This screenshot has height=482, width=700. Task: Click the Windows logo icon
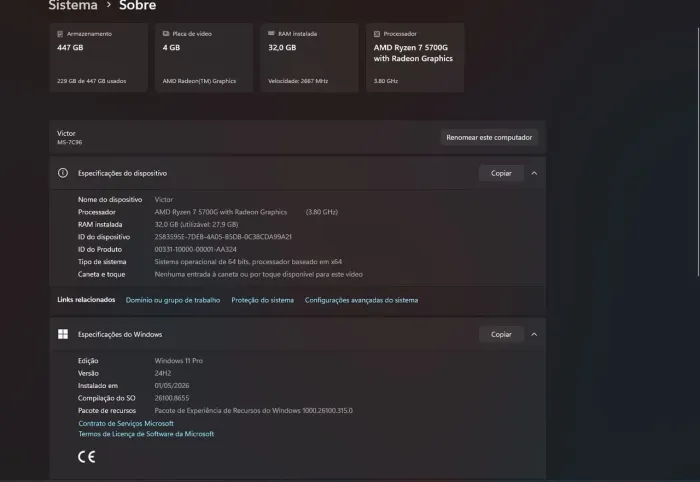click(x=63, y=334)
